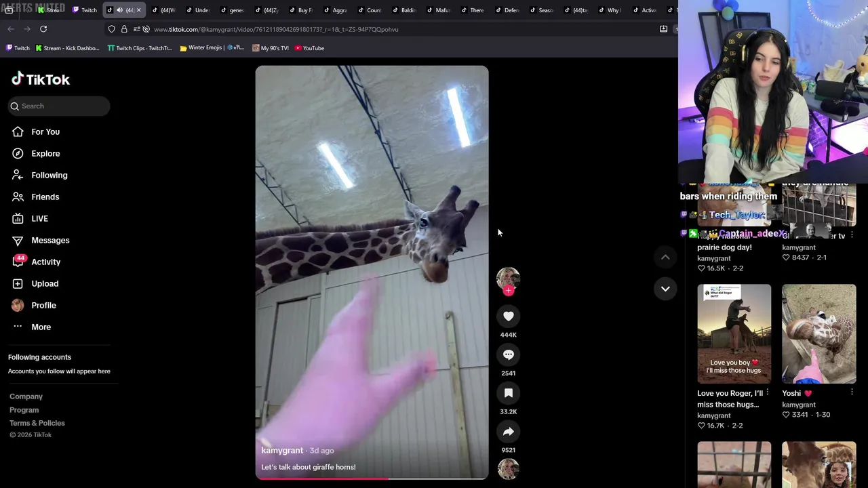Open the Program footer link

click(x=24, y=410)
